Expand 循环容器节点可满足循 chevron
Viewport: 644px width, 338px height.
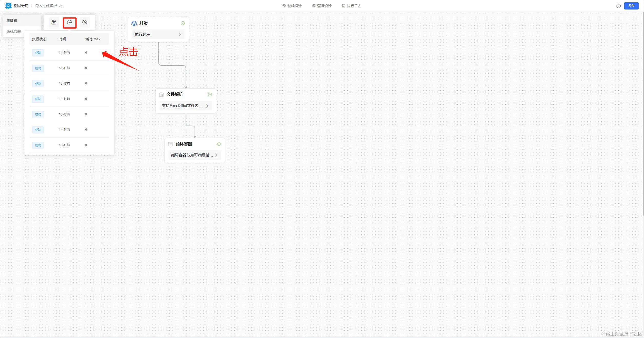(x=216, y=155)
